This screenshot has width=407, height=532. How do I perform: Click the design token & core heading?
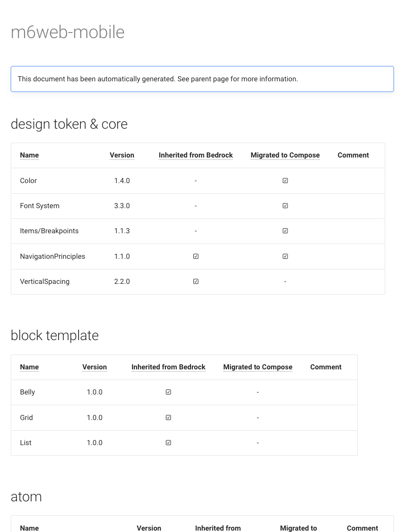pos(69,124)
